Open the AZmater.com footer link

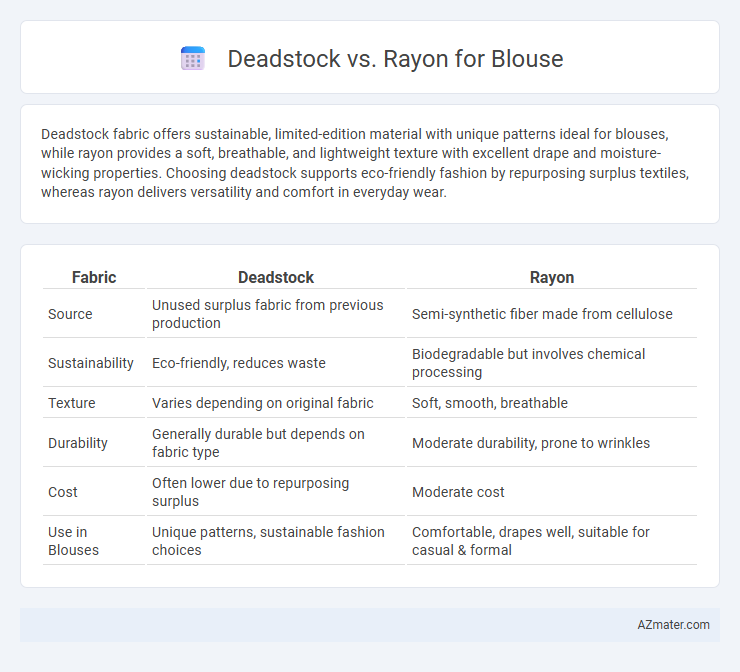click(x=673, y=624)
